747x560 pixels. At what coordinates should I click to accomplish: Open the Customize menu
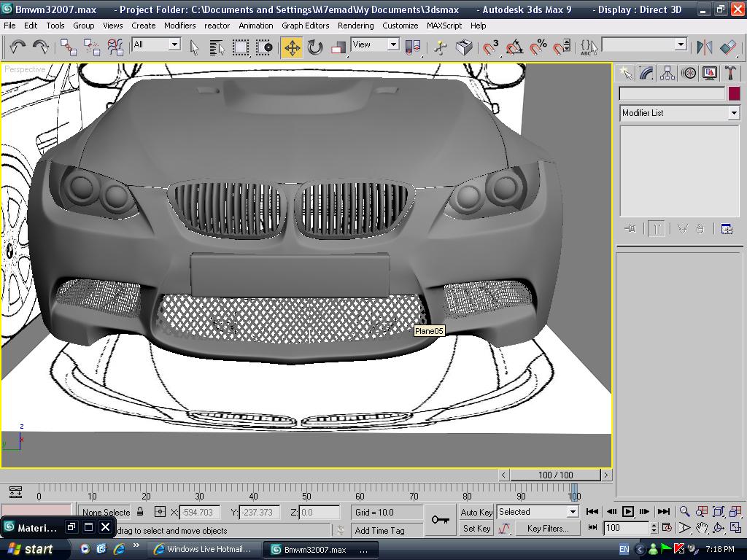(400, 26)
